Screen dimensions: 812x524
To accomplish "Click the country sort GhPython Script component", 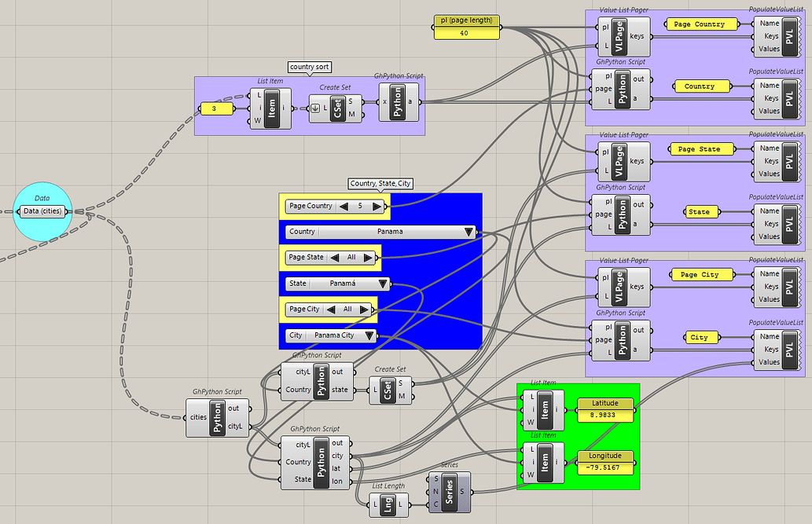I will tap(399, 102).
